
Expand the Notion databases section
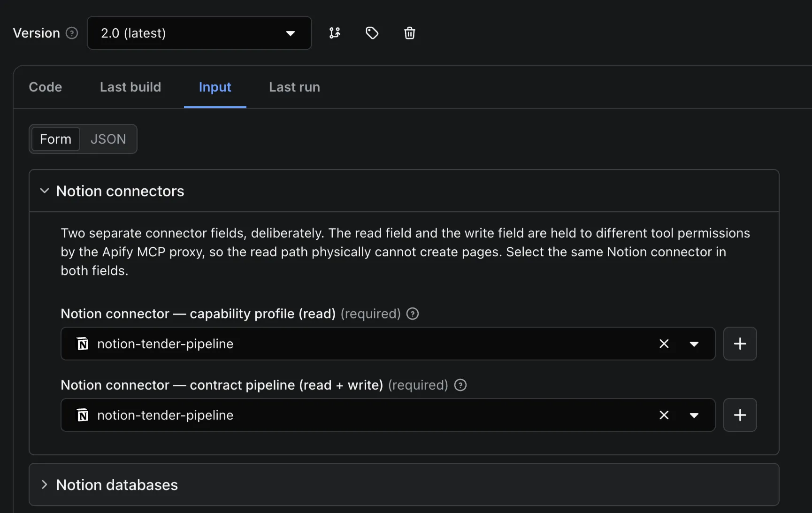click(x=45, y=484)
